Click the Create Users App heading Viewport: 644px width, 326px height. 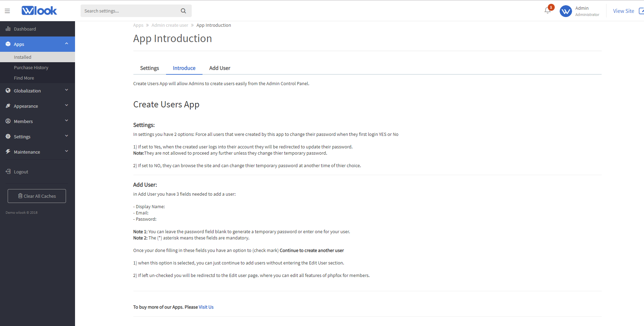tap(166, 105)
